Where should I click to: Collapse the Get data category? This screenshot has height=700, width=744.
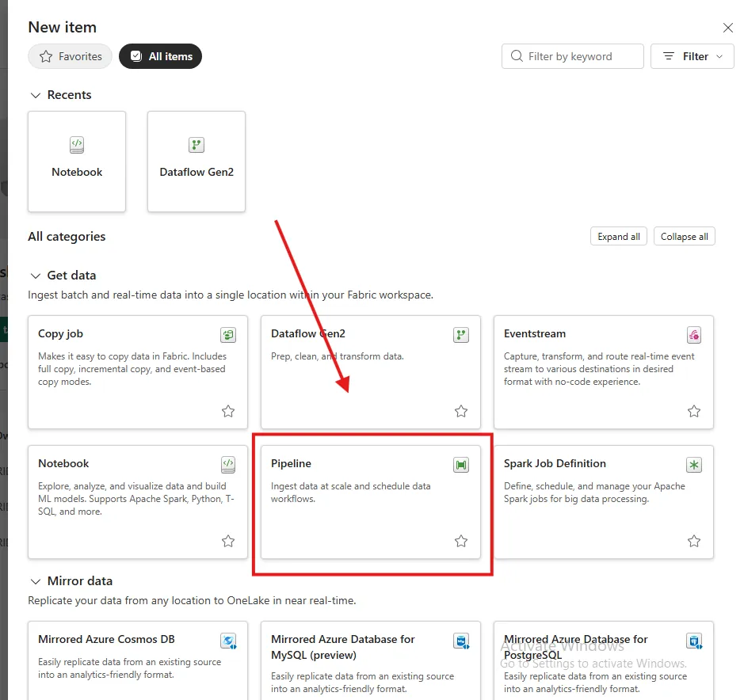[36, 276]
